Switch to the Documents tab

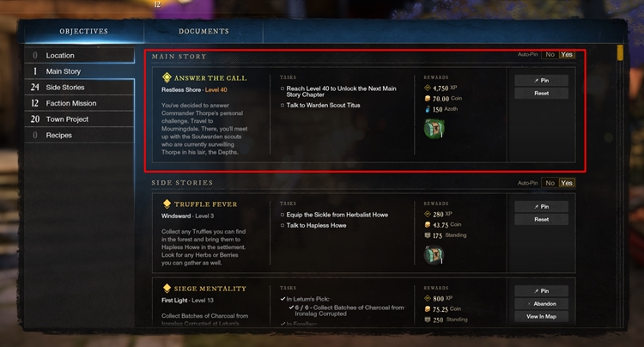click(x=204, y=32)
